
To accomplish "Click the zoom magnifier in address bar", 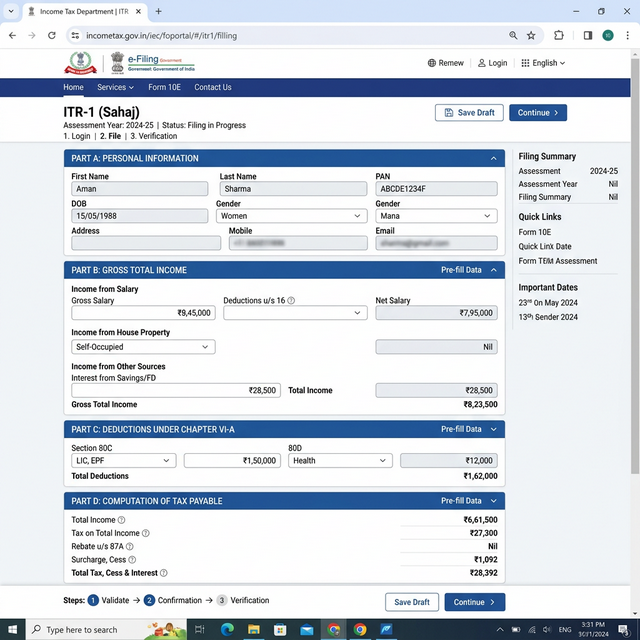I will point(513,36).
